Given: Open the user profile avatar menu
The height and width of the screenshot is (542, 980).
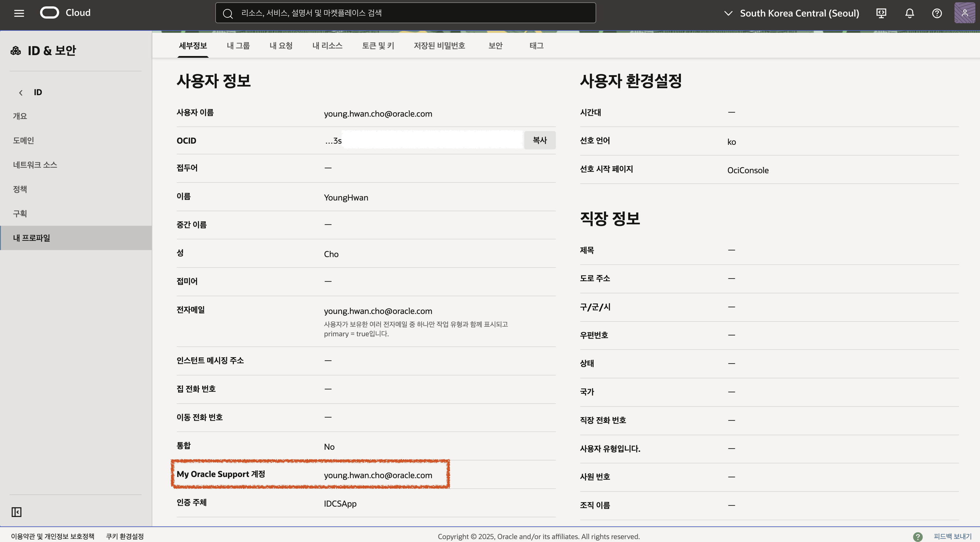Looking at the screenshot, I should pos(964,13).
